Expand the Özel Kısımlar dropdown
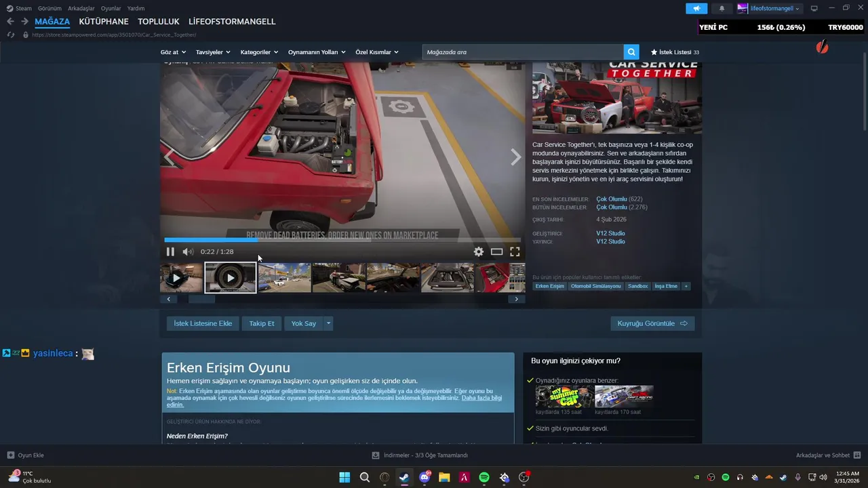The width and height of the screenshot is (868, 488). pyautogui.click(x=377, y=52)
